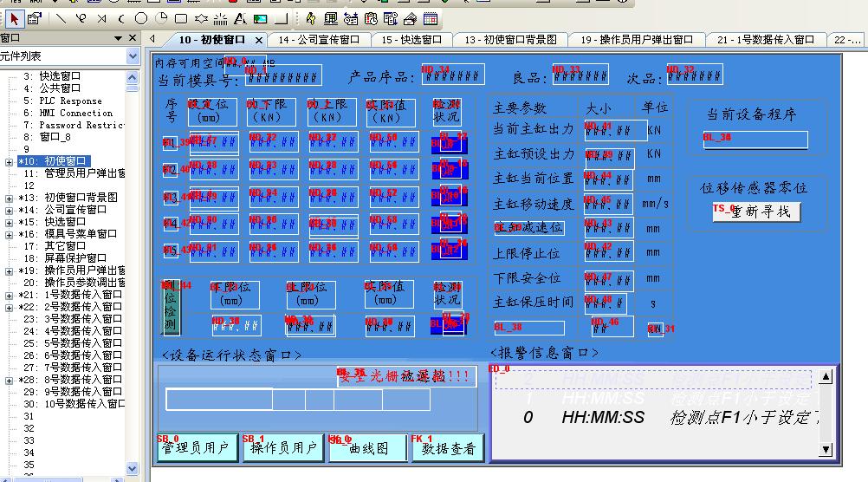
Task: Switch to the 19 - 操作员用户弹出窗口 tab
Action: pos(637,40)
